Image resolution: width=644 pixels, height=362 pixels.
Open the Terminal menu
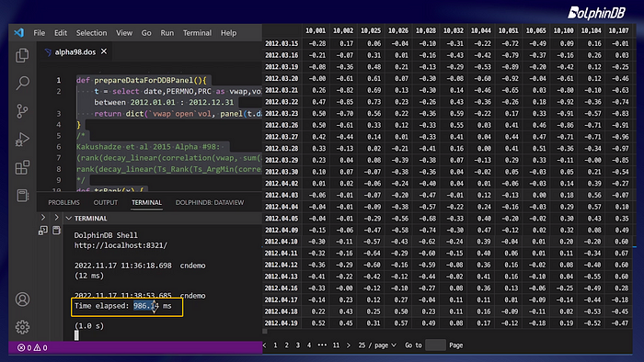pos(197,33)
